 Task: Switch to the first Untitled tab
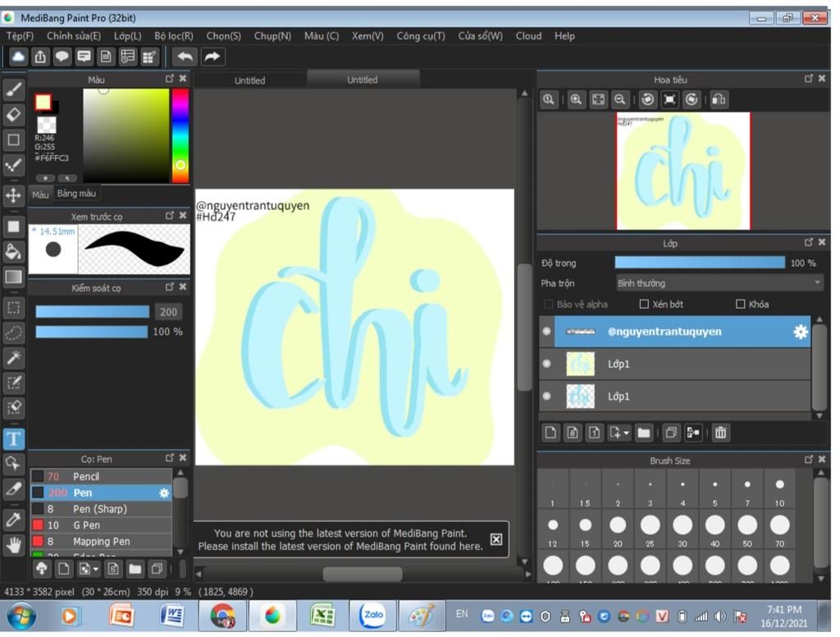click(249, 80)
